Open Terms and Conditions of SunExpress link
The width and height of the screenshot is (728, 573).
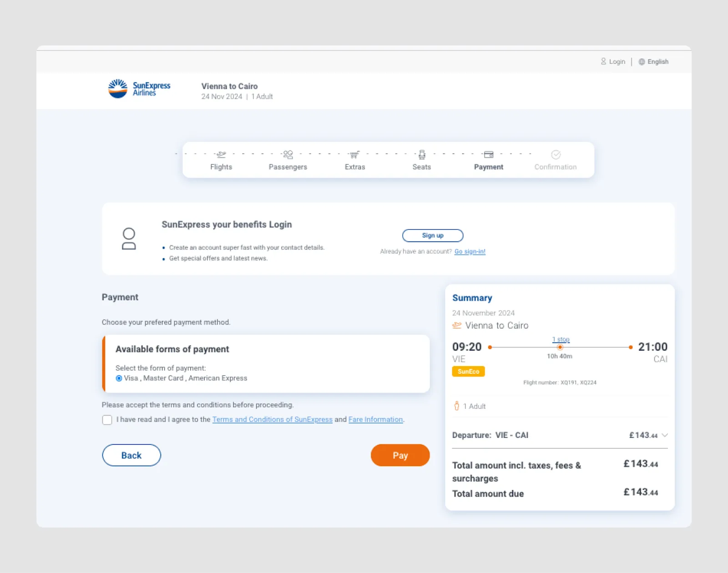click(273, 419)
